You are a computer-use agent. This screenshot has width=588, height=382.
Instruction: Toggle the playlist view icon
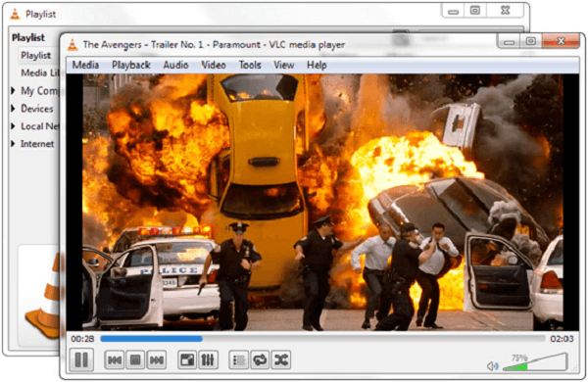[x=238, y=360]
